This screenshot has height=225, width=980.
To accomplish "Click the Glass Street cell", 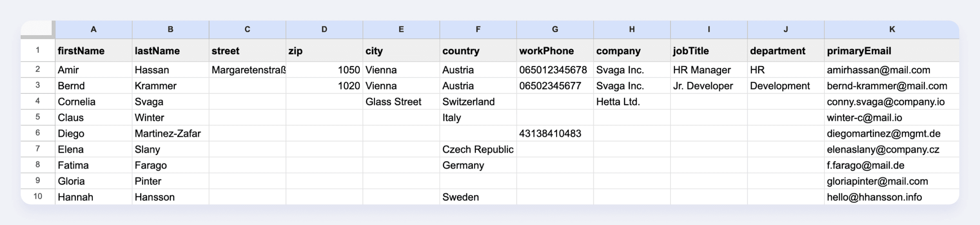I will click(x=401, y=102).
